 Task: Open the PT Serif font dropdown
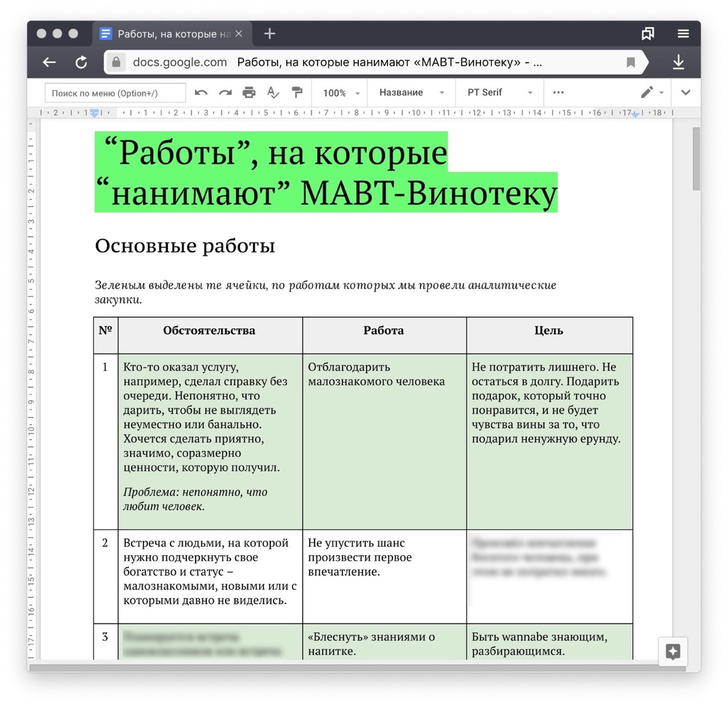tap(499, 92)
